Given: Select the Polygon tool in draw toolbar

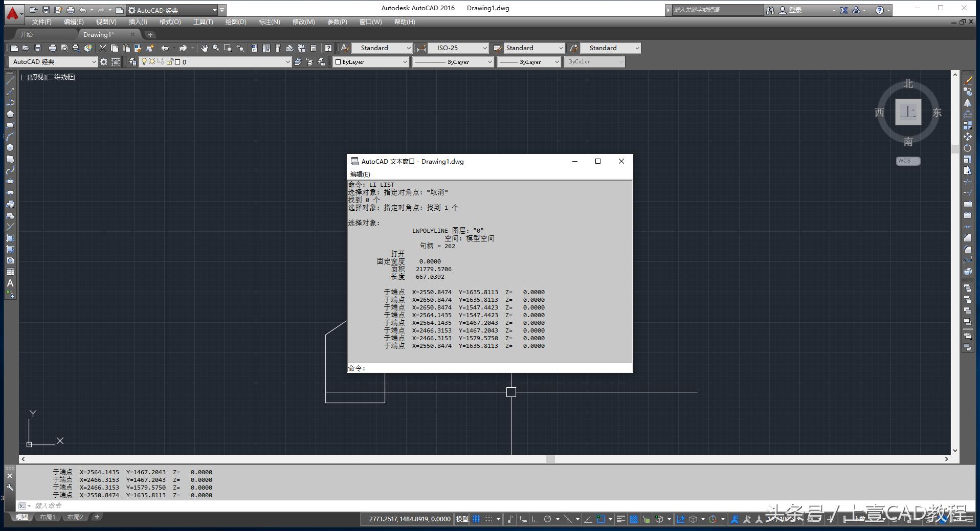Looking at the screenshot, I should [10, 114].
